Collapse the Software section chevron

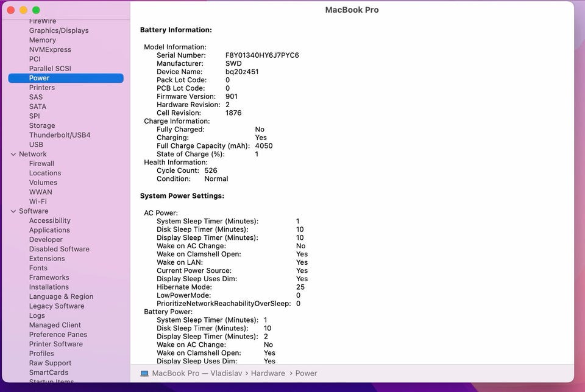click(13, 211)
